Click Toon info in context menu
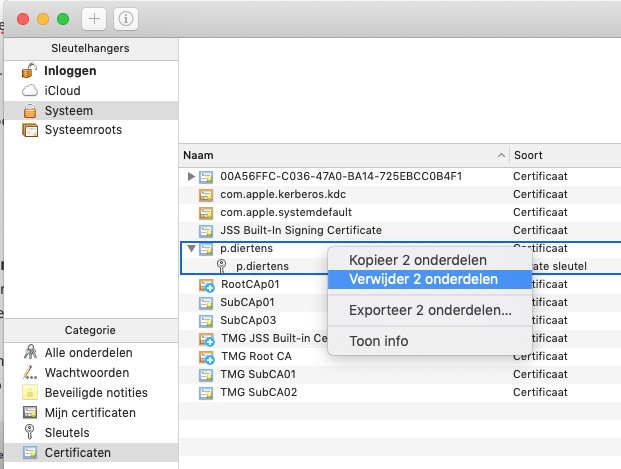 378,341
